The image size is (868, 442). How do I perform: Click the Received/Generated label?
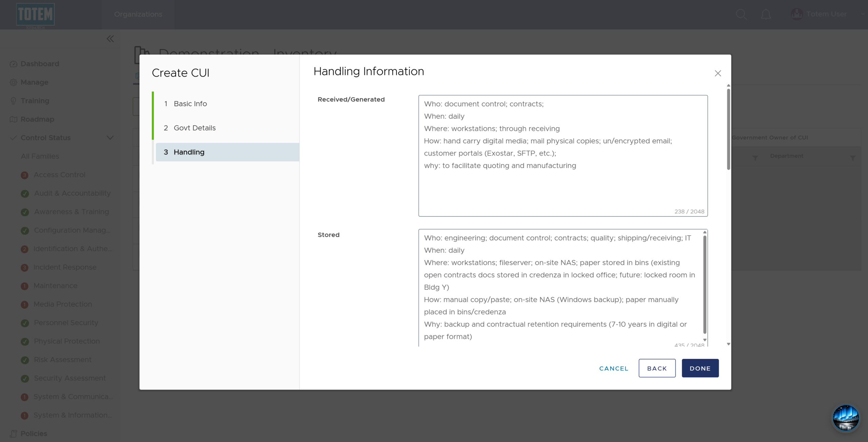pyautogui.click(x=351, y=99)
